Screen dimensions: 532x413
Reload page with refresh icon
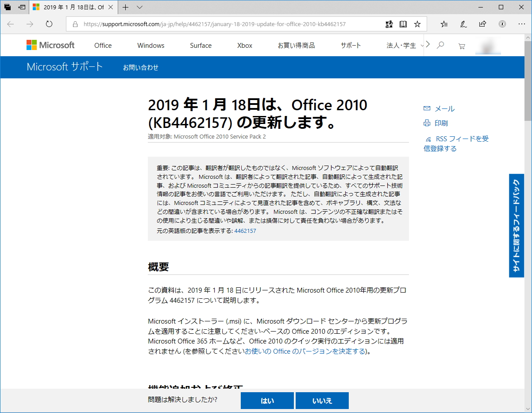coord(49,25)
